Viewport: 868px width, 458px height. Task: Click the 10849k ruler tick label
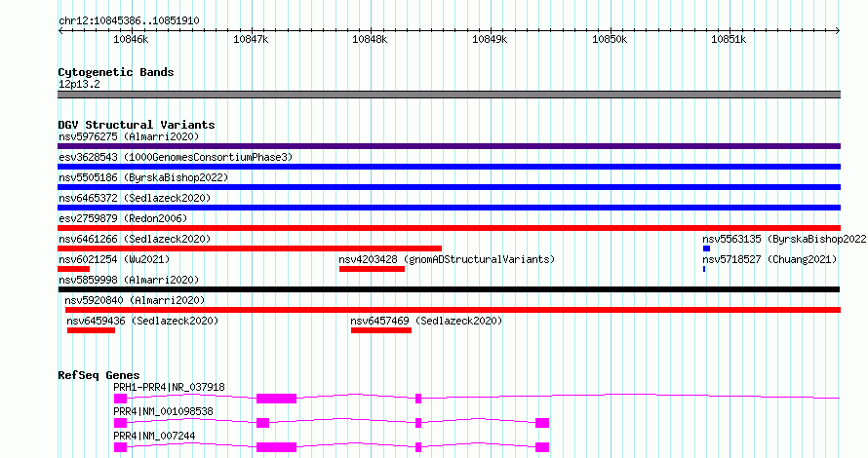490,39
